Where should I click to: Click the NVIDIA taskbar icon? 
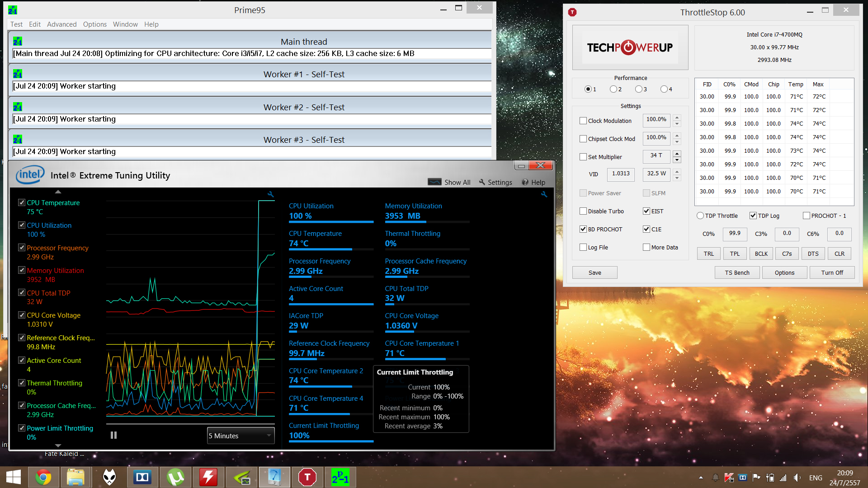241,477
